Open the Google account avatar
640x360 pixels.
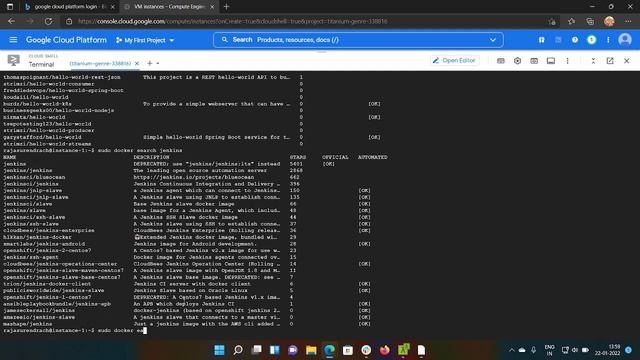pyautogui.click(x=625, y=40)
